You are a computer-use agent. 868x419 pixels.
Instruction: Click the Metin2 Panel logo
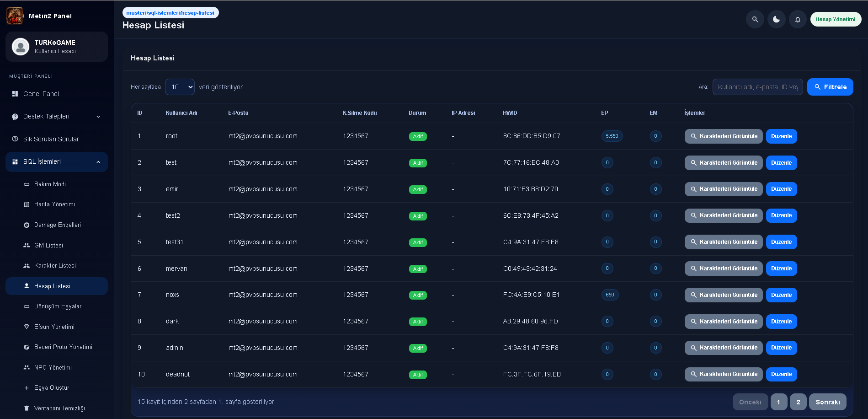[15, 16]
